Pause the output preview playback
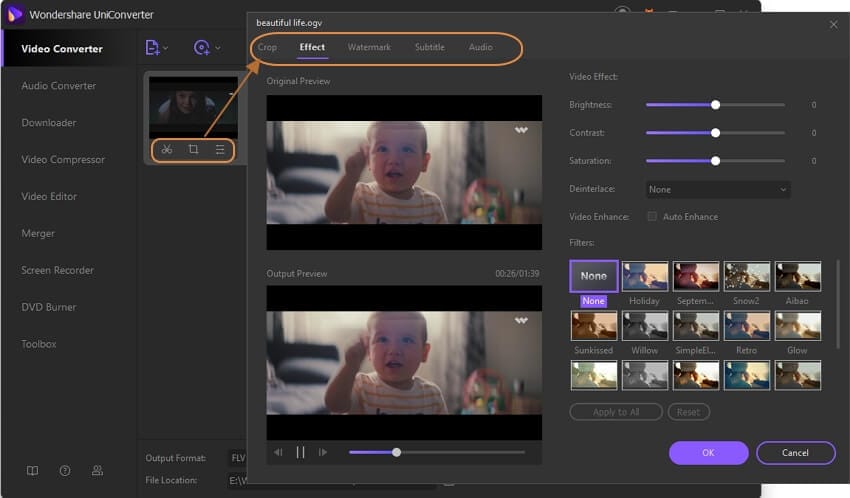Screen dimensions: 850x498 [300, 452]
